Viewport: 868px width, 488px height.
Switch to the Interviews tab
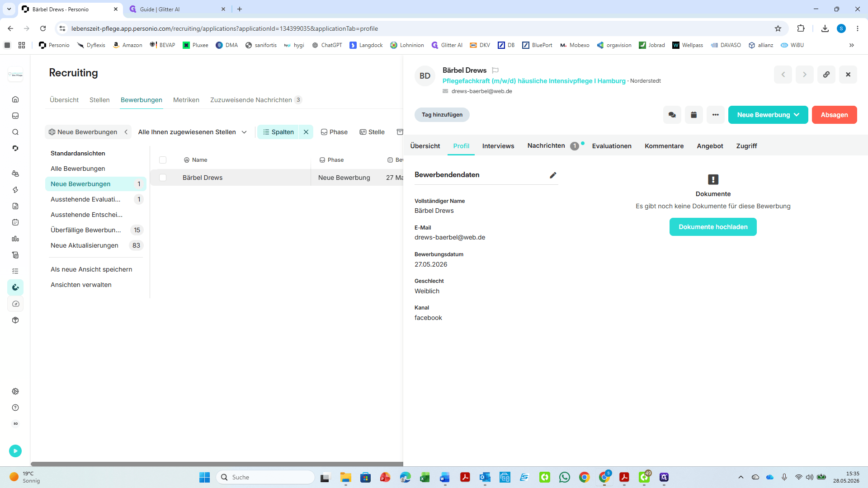[498, 146]
